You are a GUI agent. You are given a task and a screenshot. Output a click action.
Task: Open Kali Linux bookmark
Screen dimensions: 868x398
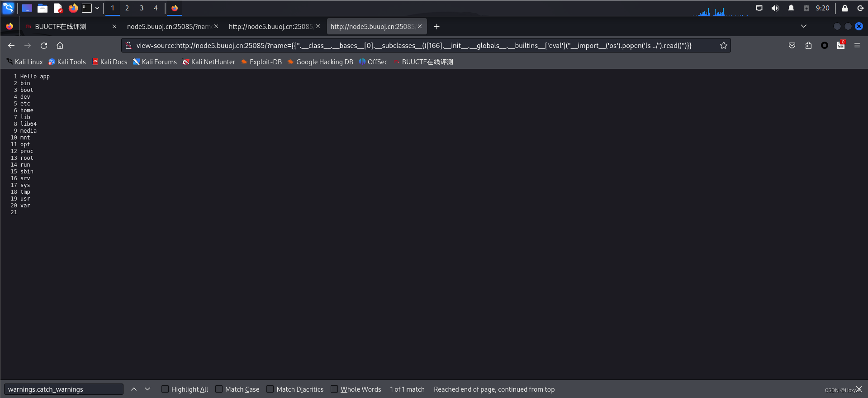tap(24, 62)
